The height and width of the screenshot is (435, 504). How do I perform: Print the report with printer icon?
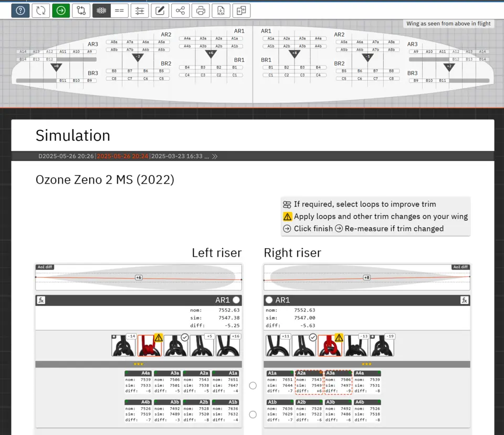[x=201, y=11]
